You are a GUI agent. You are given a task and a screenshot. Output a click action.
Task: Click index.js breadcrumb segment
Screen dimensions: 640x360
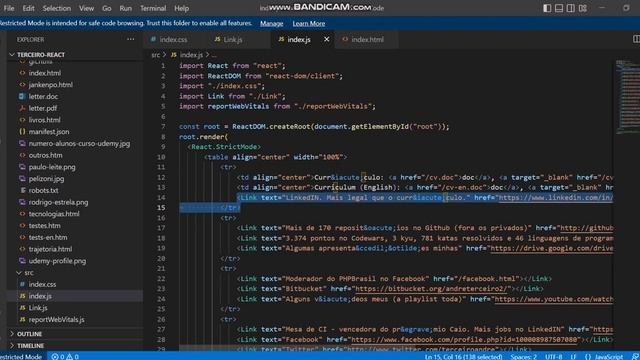(x=191, y=55)
